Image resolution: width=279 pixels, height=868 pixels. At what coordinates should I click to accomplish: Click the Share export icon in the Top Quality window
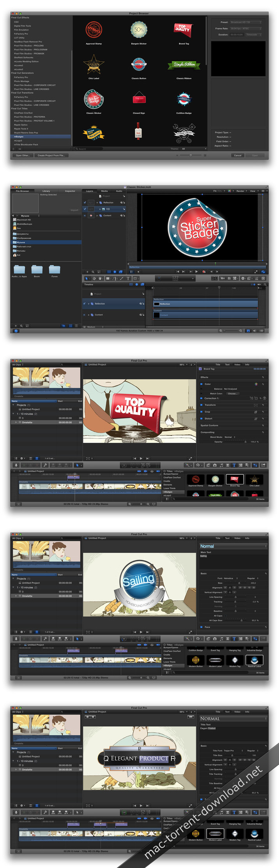[263, 465]
